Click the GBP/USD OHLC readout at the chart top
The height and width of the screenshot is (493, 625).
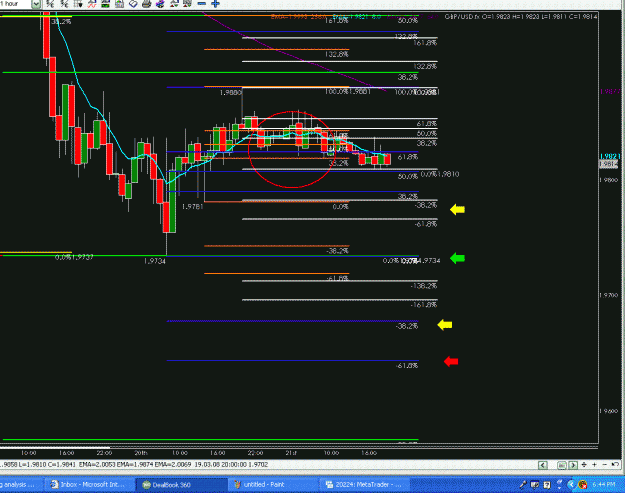pos(521,17)
